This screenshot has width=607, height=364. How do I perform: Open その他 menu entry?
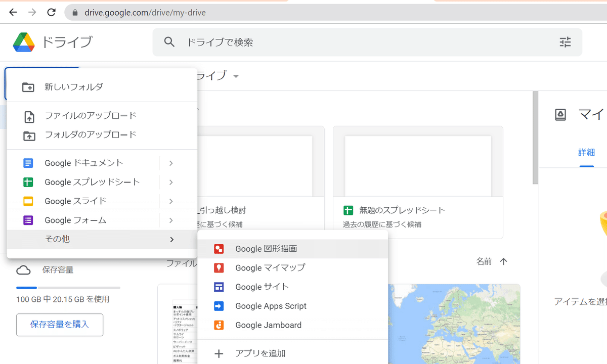(x=102, y=240)
